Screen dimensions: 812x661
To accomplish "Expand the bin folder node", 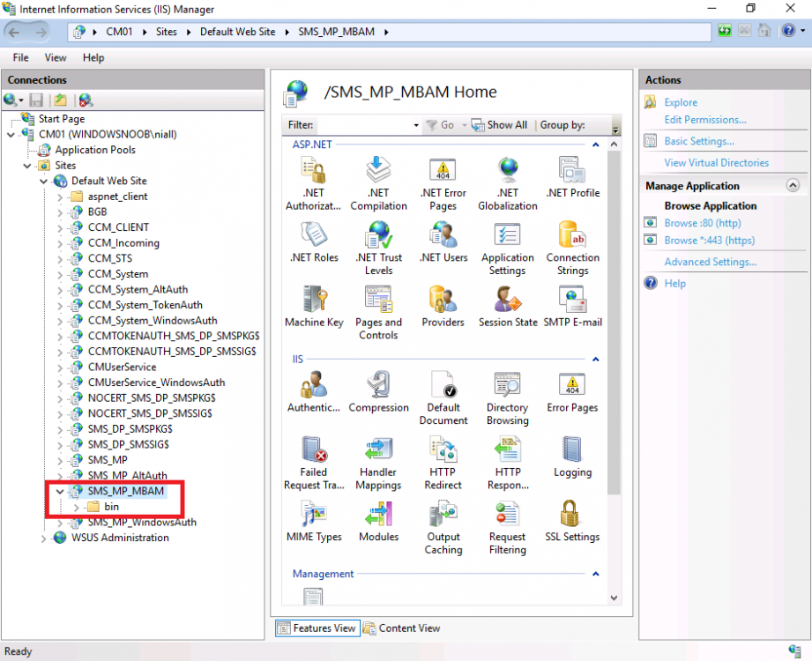I will (77, 508).
